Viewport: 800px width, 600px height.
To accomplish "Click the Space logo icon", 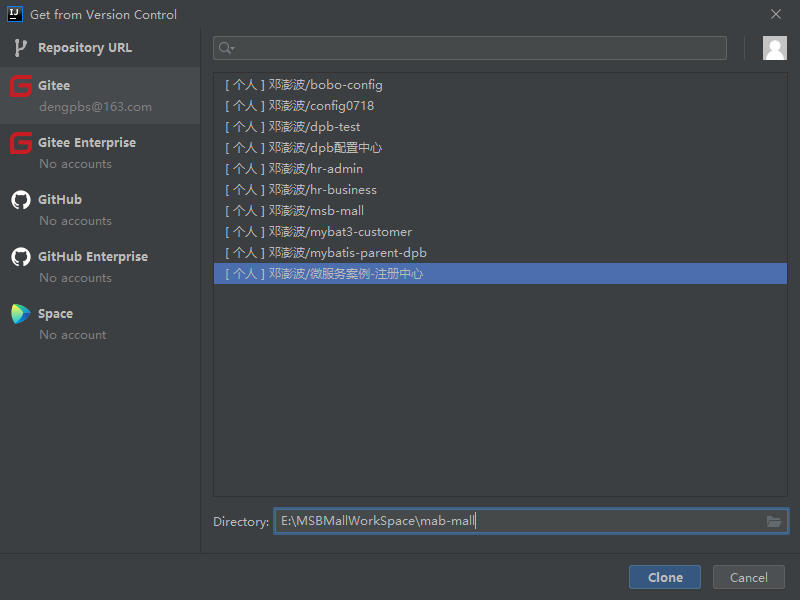I will point(21,314).
